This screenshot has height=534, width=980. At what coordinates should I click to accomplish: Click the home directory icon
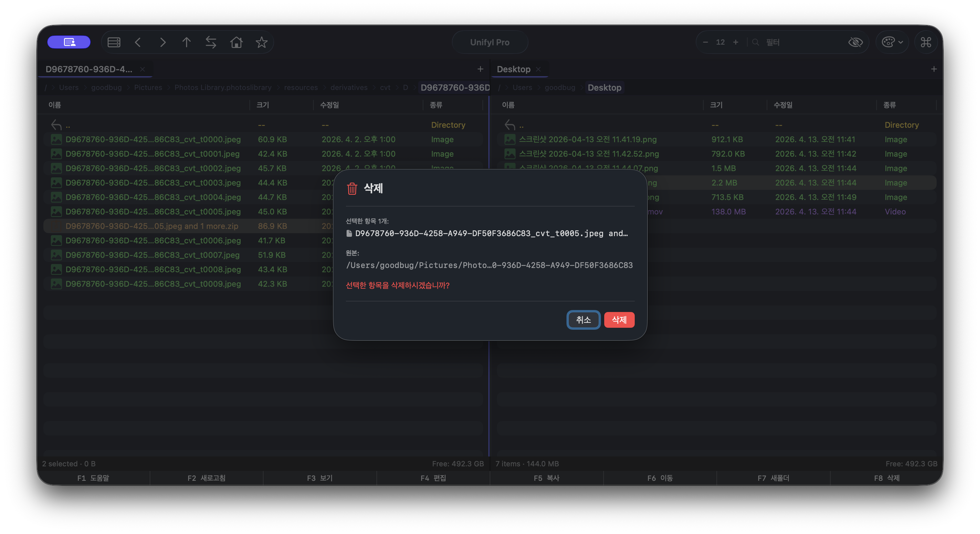pos(236,42)
